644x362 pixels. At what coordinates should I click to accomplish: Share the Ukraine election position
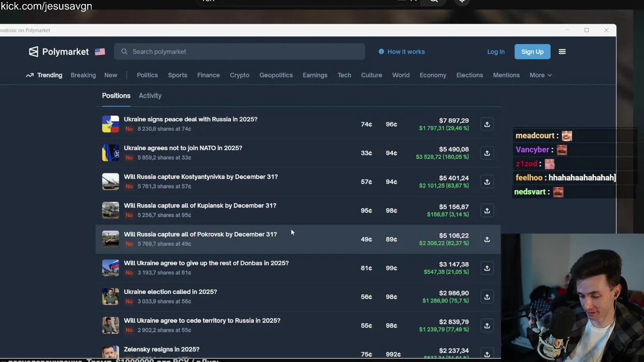(x=487, y=297)
